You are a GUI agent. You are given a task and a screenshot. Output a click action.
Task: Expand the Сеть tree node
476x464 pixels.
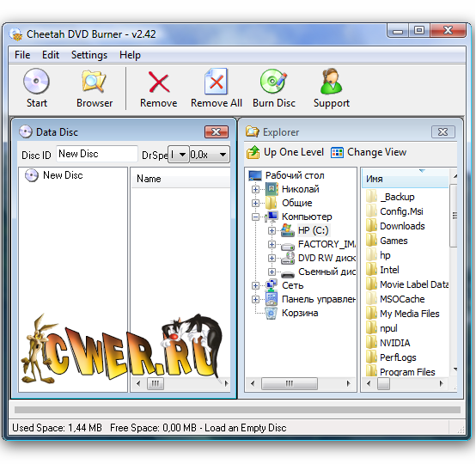pos(255,285)
